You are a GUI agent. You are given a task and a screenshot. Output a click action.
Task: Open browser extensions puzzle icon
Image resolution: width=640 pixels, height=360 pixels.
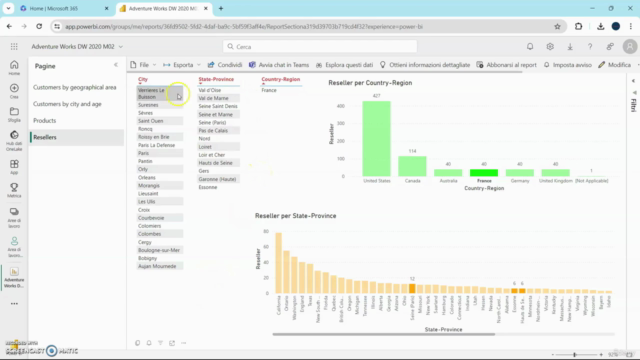[578, 27]
